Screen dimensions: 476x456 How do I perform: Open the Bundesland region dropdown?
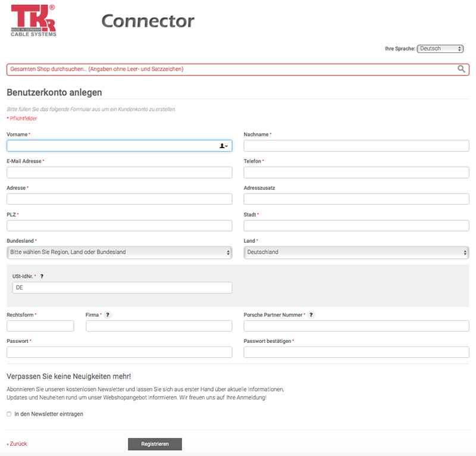pos(119,252)
